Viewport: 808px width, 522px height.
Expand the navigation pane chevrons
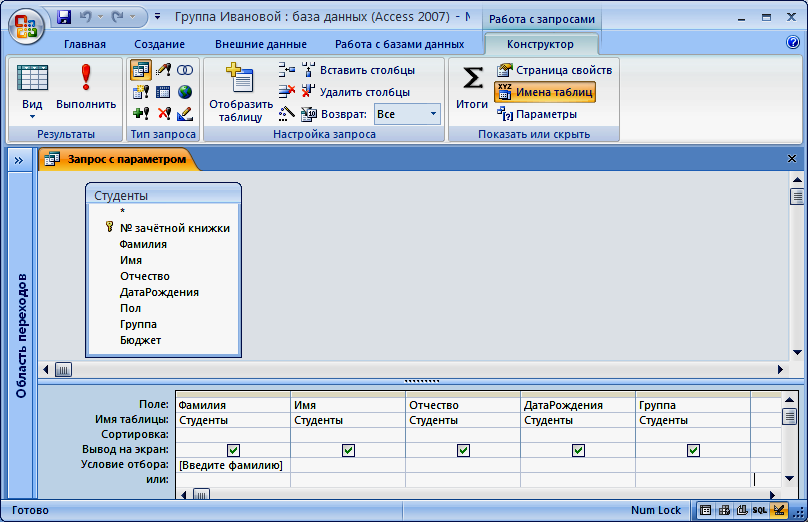click(19, 160)
